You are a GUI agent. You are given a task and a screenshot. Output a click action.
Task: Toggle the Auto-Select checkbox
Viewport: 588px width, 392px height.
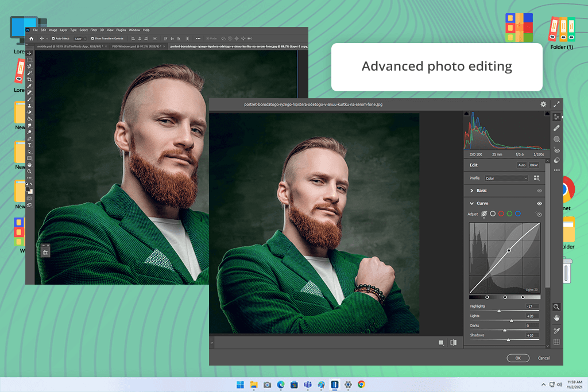click(53, 38)
